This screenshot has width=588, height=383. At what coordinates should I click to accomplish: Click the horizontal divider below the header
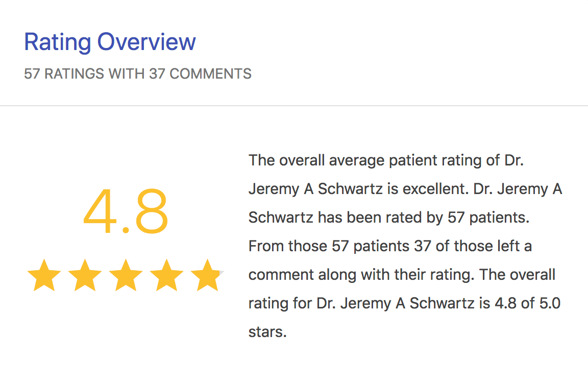click(x=294, y=106)
